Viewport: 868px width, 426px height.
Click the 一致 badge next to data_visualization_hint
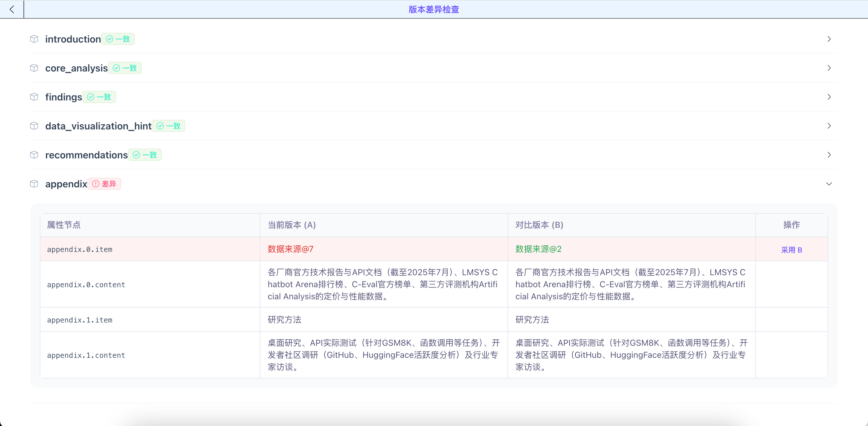[168, 126]
